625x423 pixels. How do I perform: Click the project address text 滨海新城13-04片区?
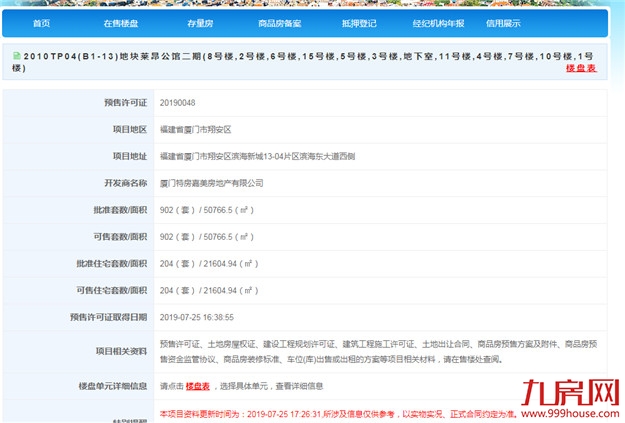click(x=265, y=156)
